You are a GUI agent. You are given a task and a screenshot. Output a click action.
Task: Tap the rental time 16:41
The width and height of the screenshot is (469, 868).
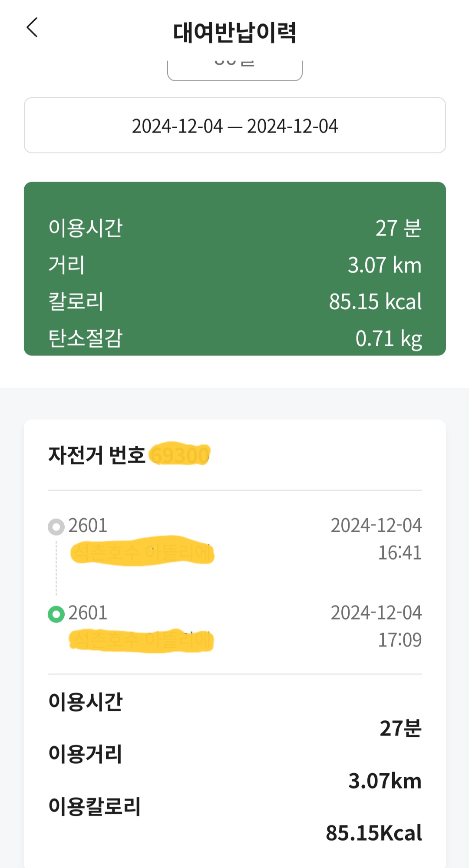(x=400, y=553)
